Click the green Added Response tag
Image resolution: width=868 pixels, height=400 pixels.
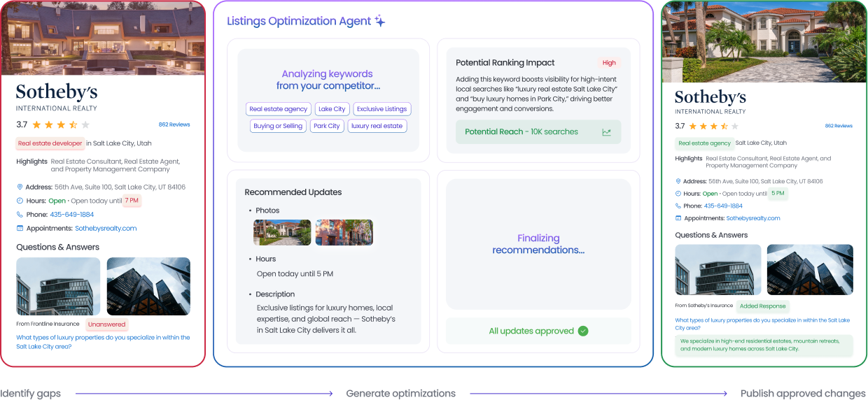pos(763,306)
